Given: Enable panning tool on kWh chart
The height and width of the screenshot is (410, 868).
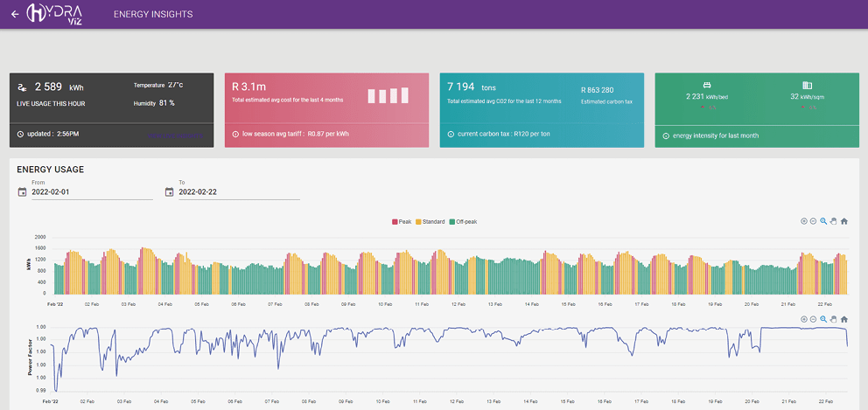Looking at the screenshot, I should pyautogui.click(x=834, y=221).
